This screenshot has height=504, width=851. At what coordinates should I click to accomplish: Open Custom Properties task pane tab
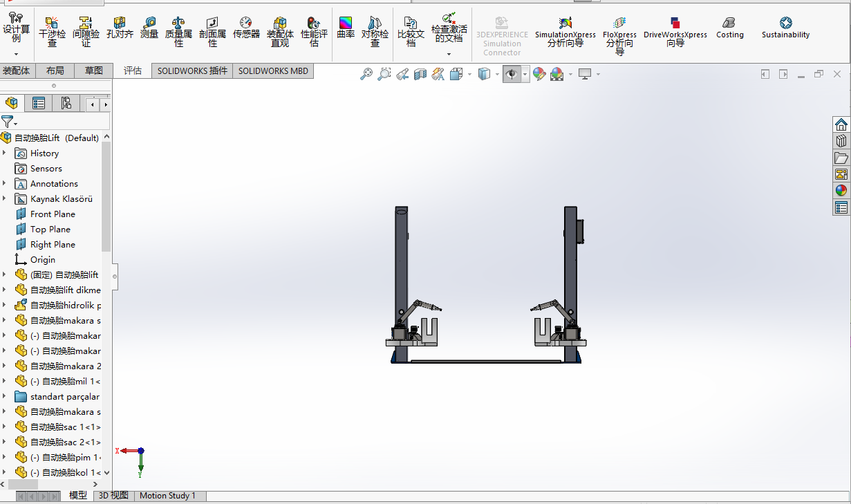point(841,207)
